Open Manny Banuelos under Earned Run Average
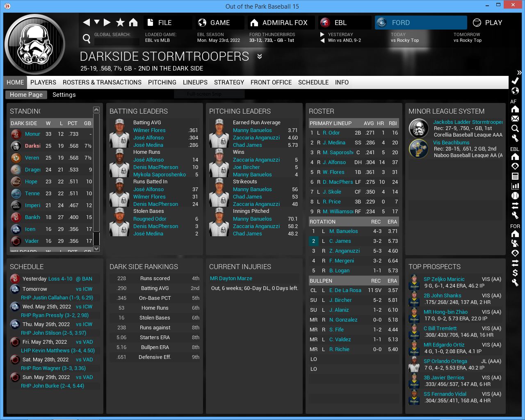 tap(252, 130)
